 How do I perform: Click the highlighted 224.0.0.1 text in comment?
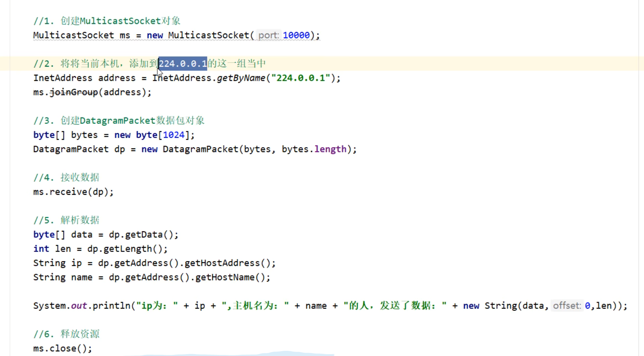183,64
